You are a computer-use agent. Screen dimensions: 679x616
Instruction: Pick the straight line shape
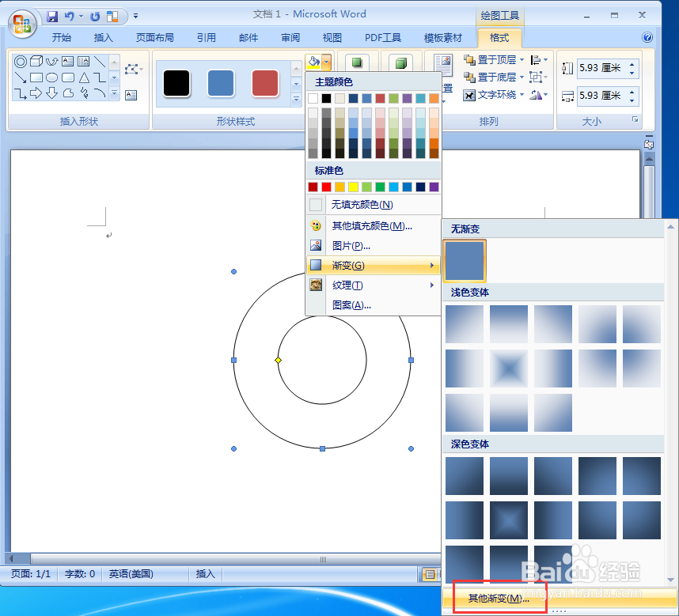coord(100,62)
